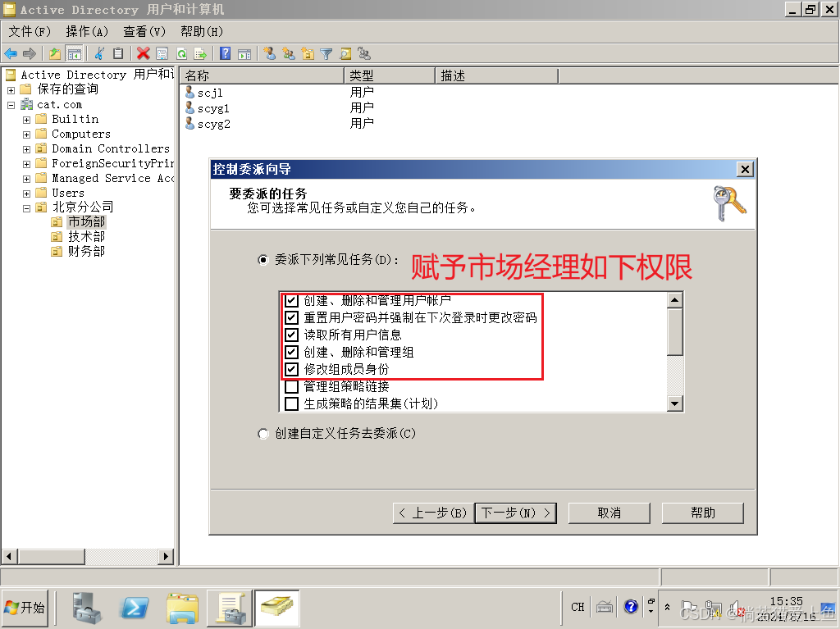Expand the Computers tree node
The image size is (840, 629).
click(x=26, y=134)
